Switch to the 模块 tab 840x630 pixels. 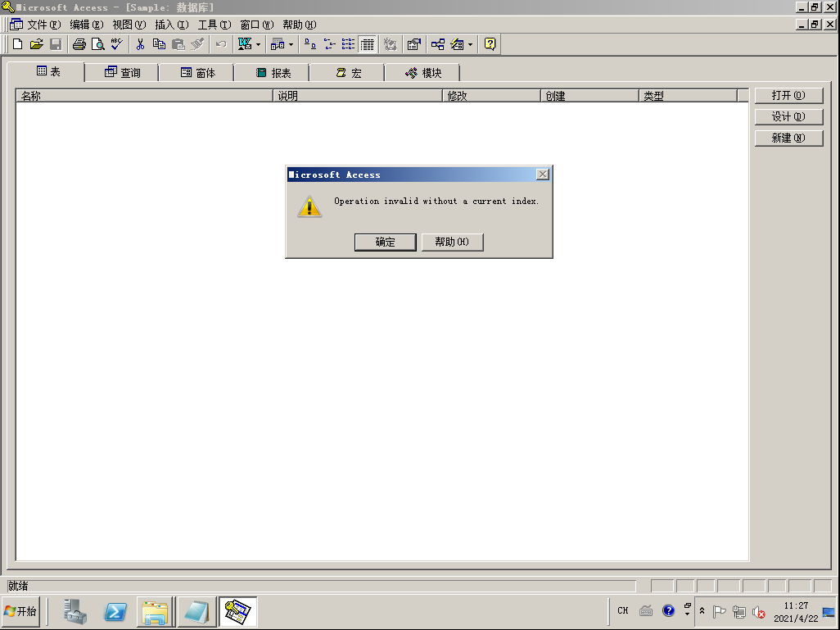423,72
